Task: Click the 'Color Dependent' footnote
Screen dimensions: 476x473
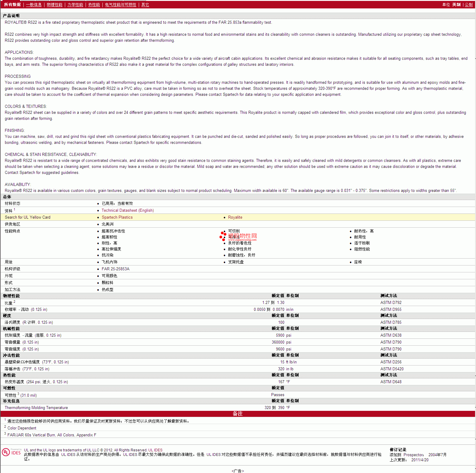Action: pyautogui.click(x=22, y=428)
